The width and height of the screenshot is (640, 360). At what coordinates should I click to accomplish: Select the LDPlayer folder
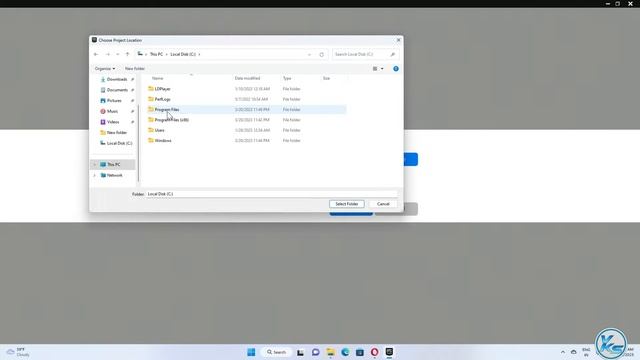(162, 89)
